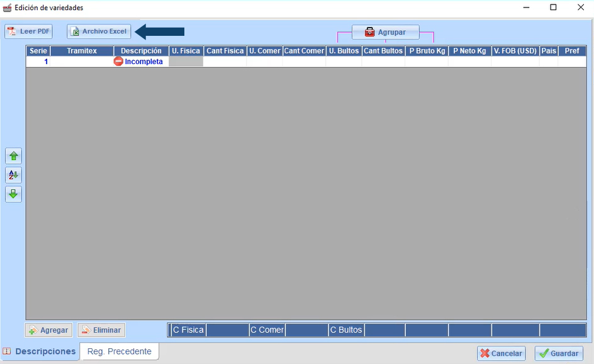
Task: Save changes with the Guardar button
Action: coord(558,353)
